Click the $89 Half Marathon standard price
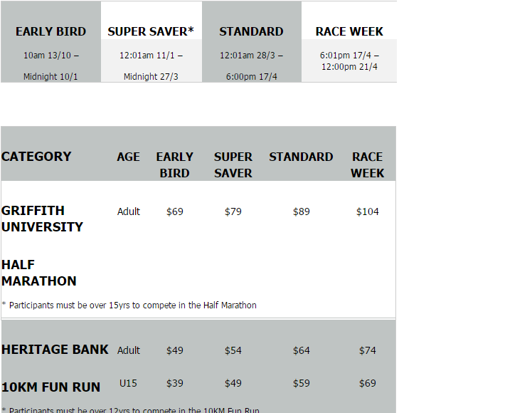 (x=302, y=211)
